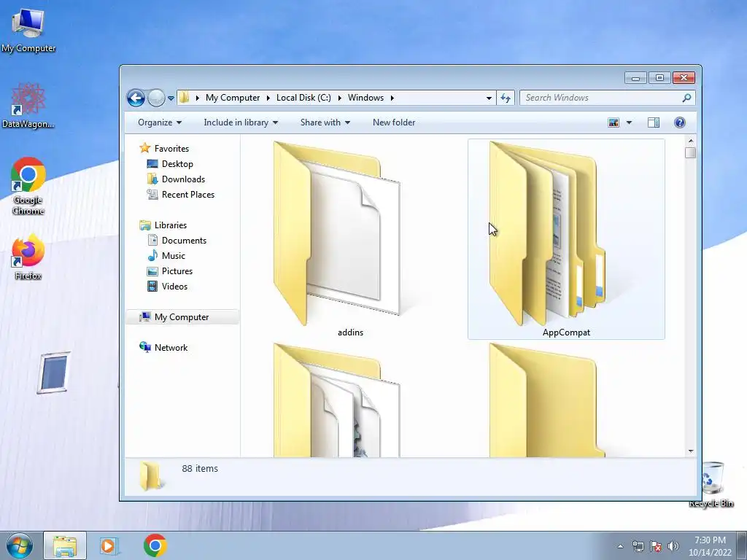Click the scroll up arrow of file list
The height and width of the screenshot is (560, 747).
pos(690,141)
